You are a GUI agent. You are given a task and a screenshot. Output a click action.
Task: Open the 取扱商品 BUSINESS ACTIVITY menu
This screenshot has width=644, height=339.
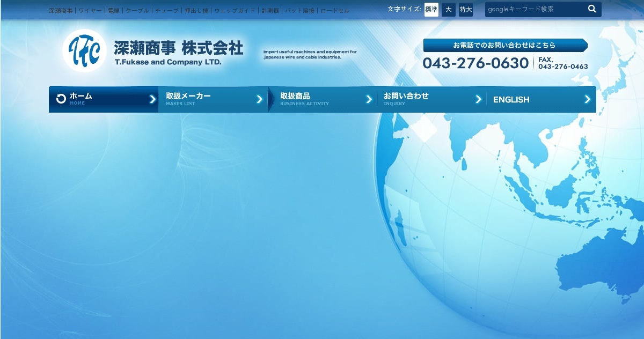click(323, 99)
